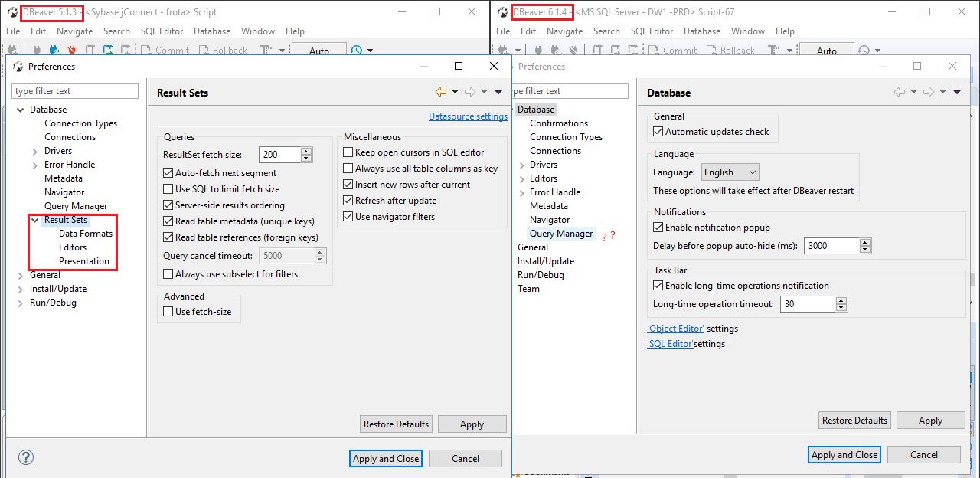Click help question mark icon in left Preferences dialog

coord(26,458)
